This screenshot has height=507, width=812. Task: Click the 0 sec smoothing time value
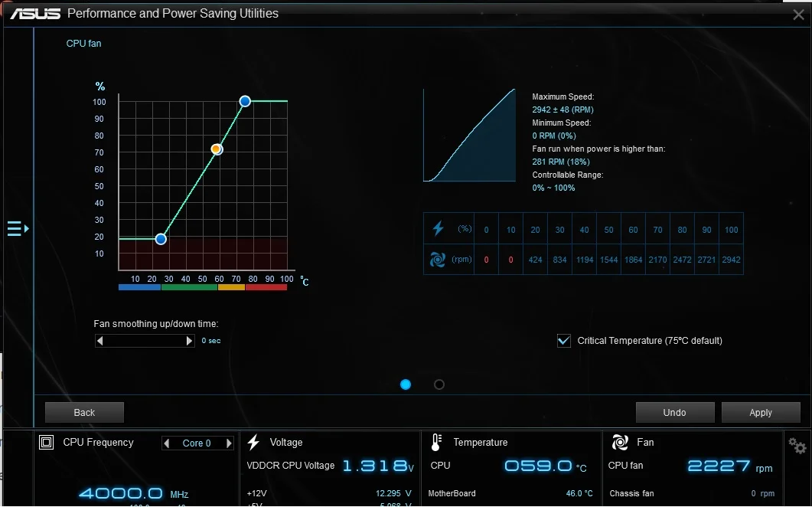[210, 341]
